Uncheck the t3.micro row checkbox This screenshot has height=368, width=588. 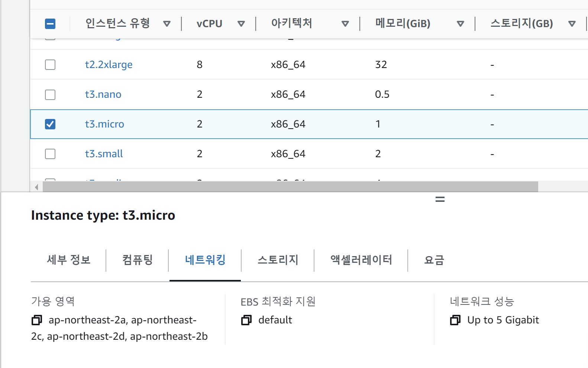pyautogui.click(x=50, y=124)
